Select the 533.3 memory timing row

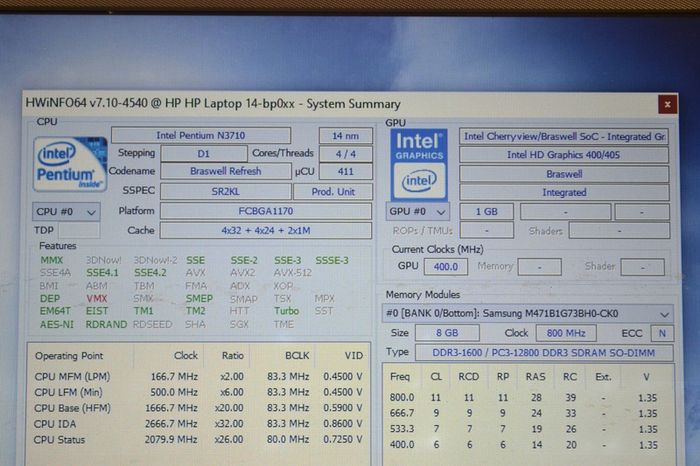tap(524, 429)
